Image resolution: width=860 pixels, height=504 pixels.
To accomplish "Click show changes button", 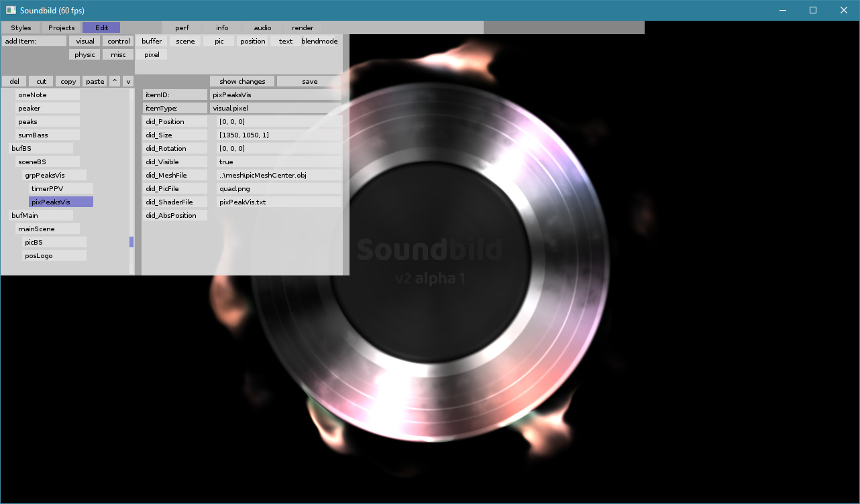I will [x=242, y=81].
